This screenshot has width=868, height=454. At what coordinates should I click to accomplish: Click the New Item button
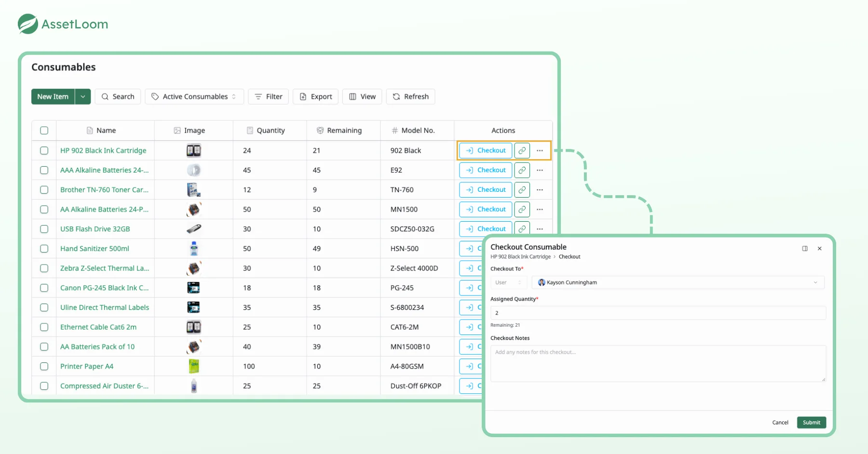[53, 96]
